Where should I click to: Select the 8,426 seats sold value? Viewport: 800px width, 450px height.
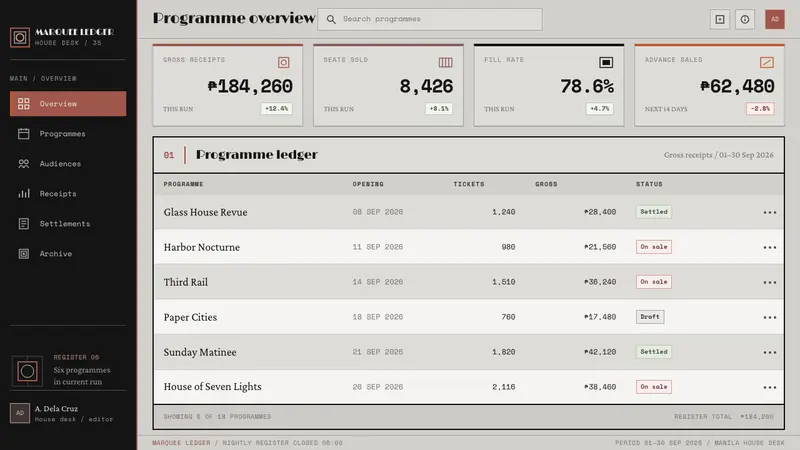(x=426, y=86)
